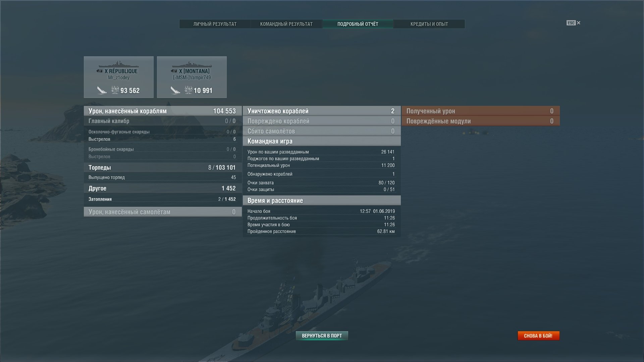Select the Подробный отчёт tab
The height and width of the screenshot is (362, 644).
[358, 24]
